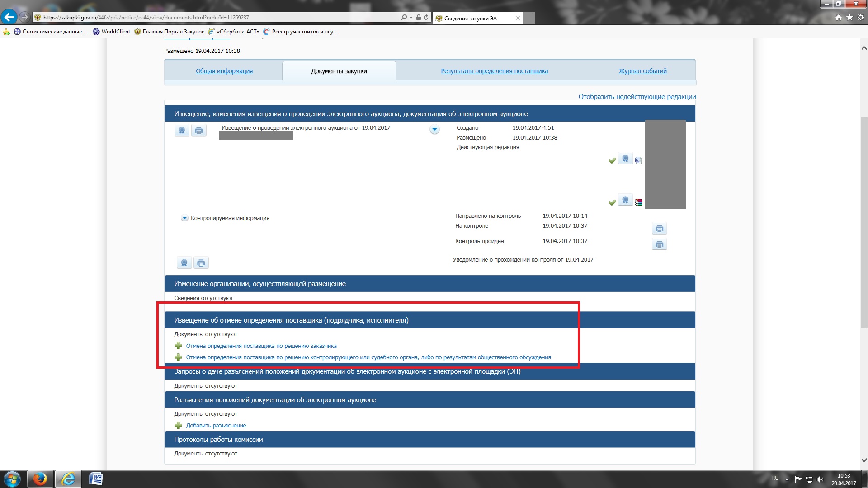Collapse 'Контролируемая информация' section
Screen dimensions: 868x488
pyautogui.click(x=184, y=218)
